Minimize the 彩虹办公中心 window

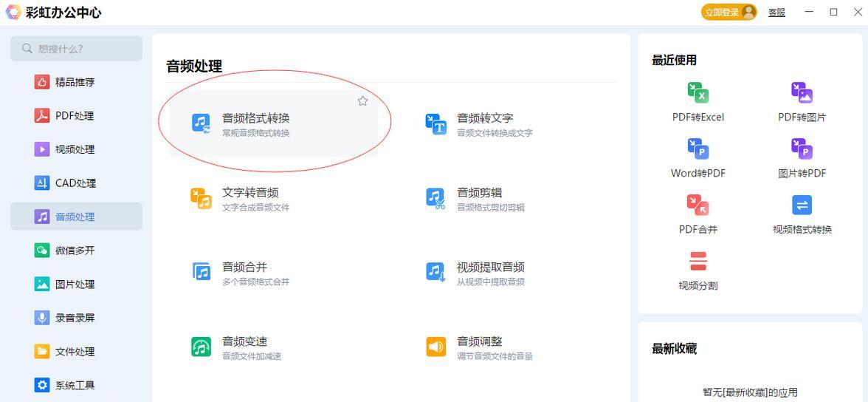tap(809, 13)
